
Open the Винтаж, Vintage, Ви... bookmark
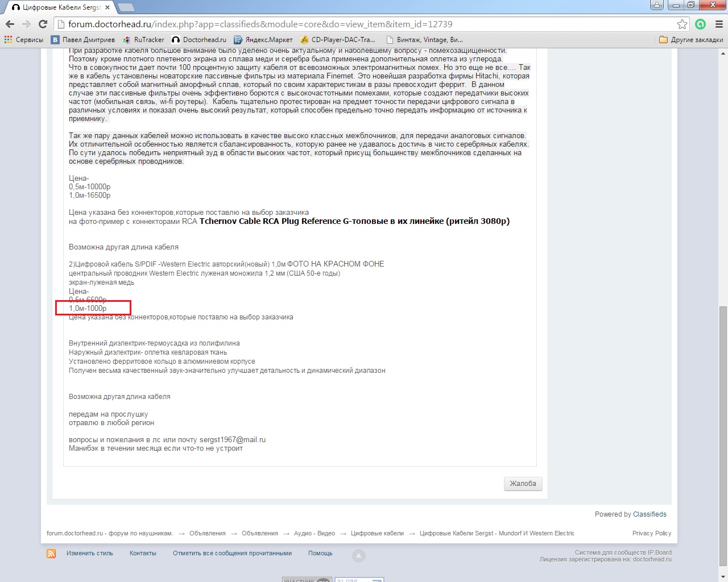coord(424,40)
